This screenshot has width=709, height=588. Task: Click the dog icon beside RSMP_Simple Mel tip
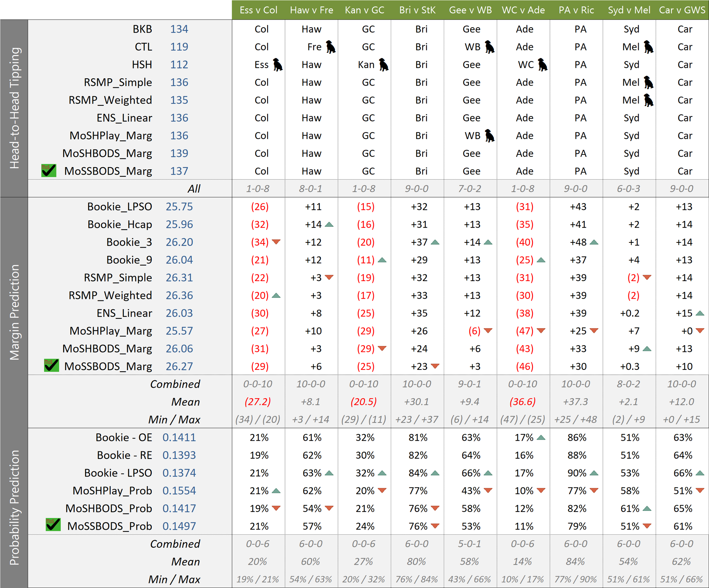pyautogui.click(x=648, y=83)
